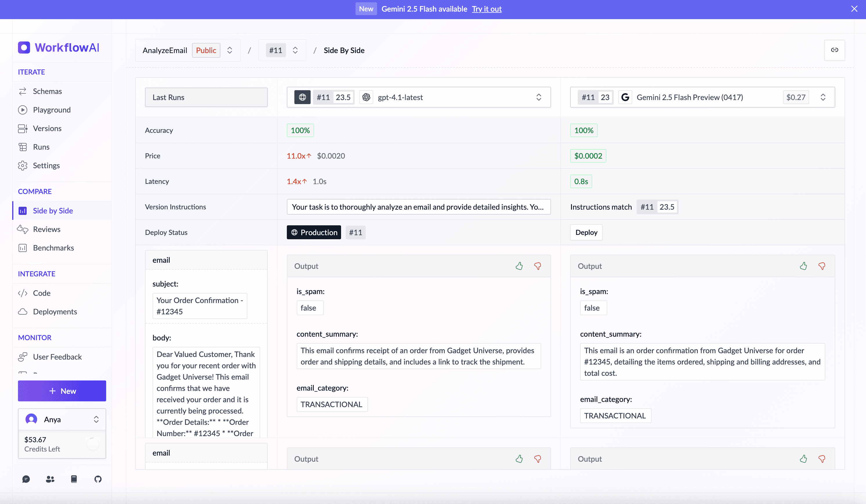Screen dimensions: 866x504
Task: Click the globe icon beside #11 23.5
Action: tap(302, 97)
